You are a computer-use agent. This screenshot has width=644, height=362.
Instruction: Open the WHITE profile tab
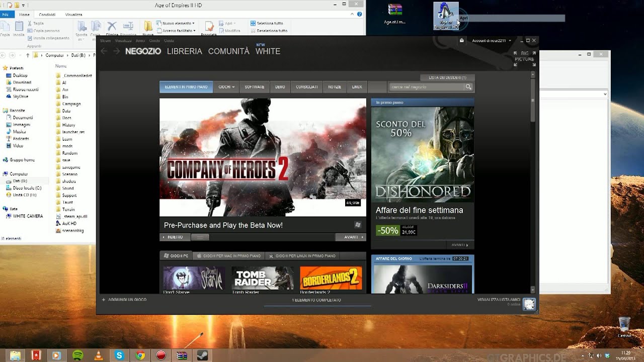coord(268,51)
